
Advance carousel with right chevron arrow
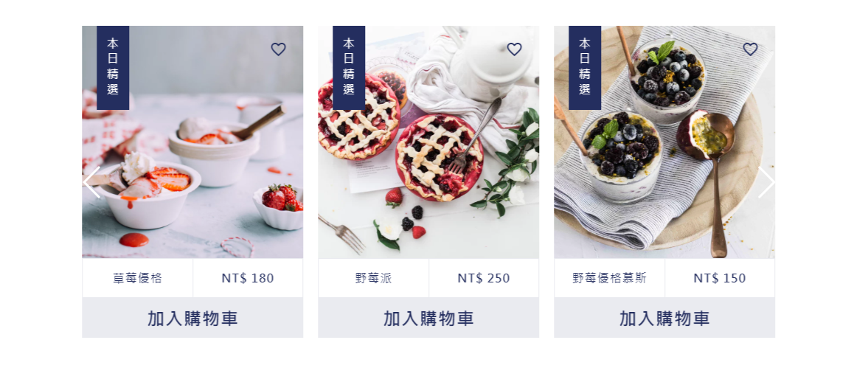click(766, 182)
